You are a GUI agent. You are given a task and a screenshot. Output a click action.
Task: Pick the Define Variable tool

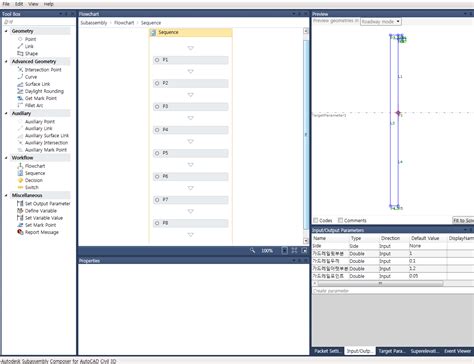pos(41,211)
